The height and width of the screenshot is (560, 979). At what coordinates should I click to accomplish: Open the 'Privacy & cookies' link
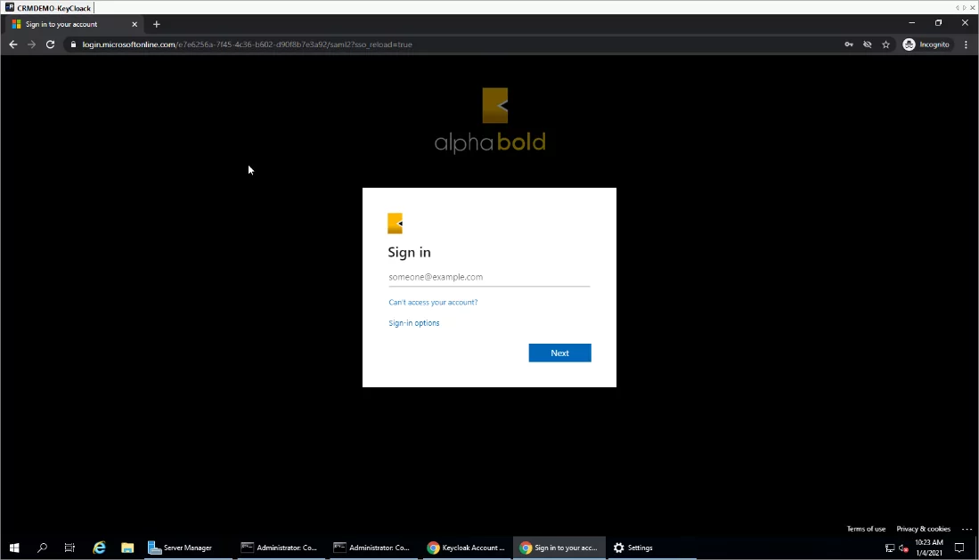point(923,529)
